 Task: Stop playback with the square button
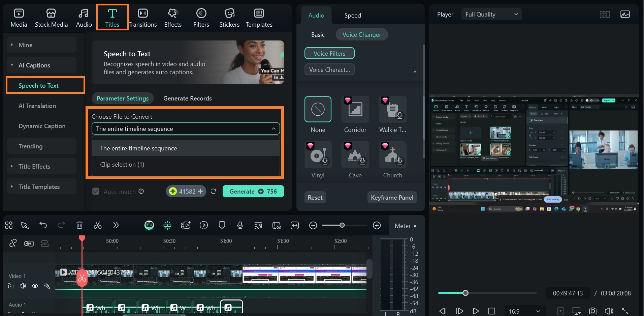tap(492, 311)
